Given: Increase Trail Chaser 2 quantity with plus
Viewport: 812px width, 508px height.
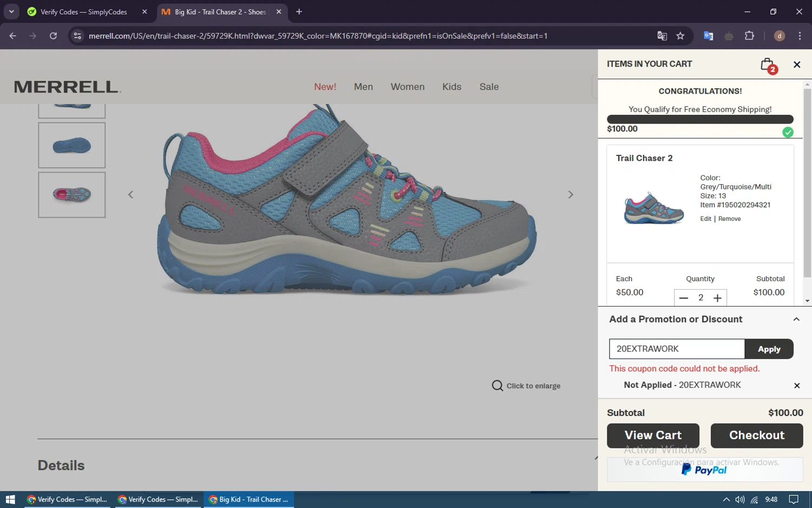Looking at the screenshot, I should click(x=717, y=298).
